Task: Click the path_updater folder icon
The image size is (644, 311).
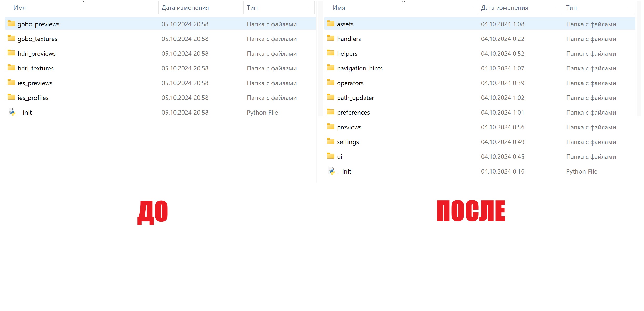Action: pos(331,97)
